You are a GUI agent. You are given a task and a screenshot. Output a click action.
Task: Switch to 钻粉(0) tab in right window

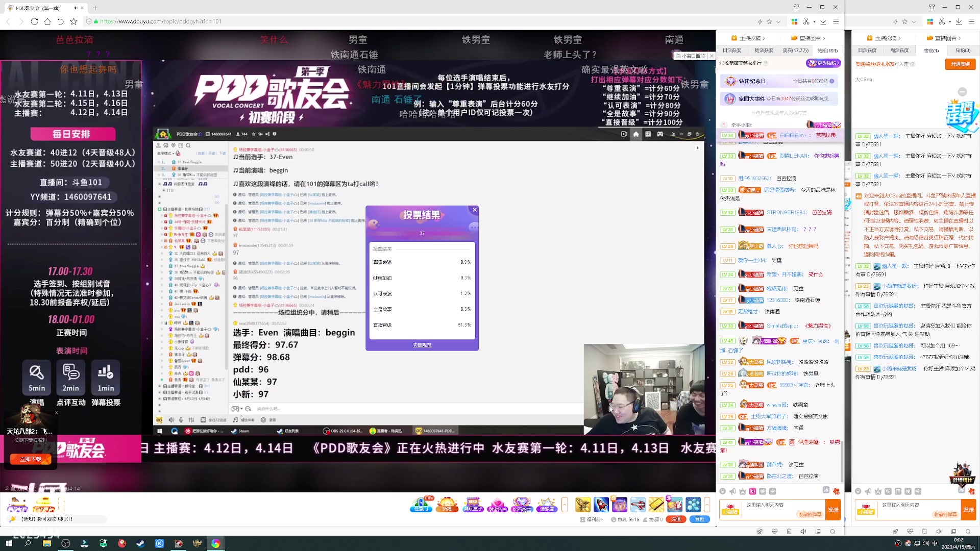(963, 51)
